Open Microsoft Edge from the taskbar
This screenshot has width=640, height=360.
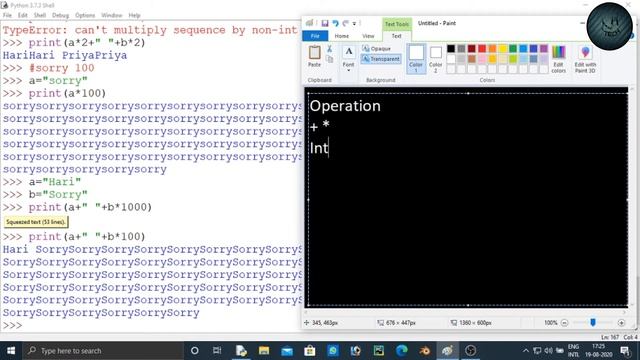click(402, 351)
